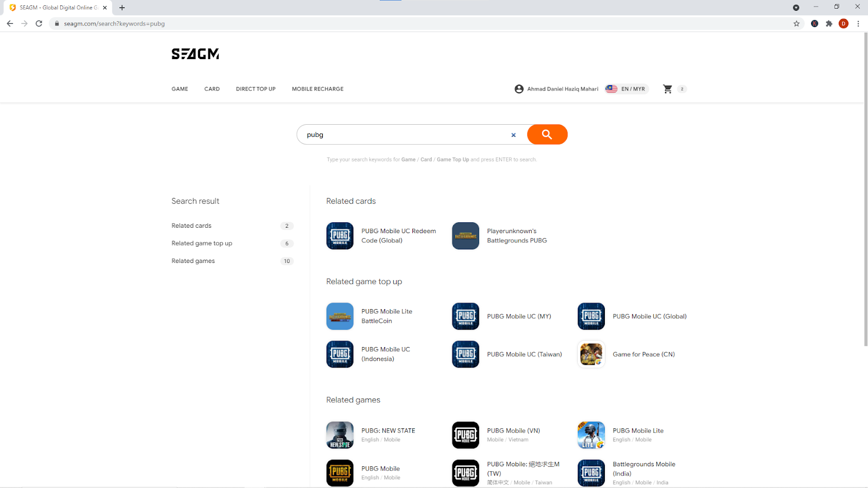Open Game for Peace (CN) icon
Viewport: 868px width, 488px height.
tap(591, 354)
